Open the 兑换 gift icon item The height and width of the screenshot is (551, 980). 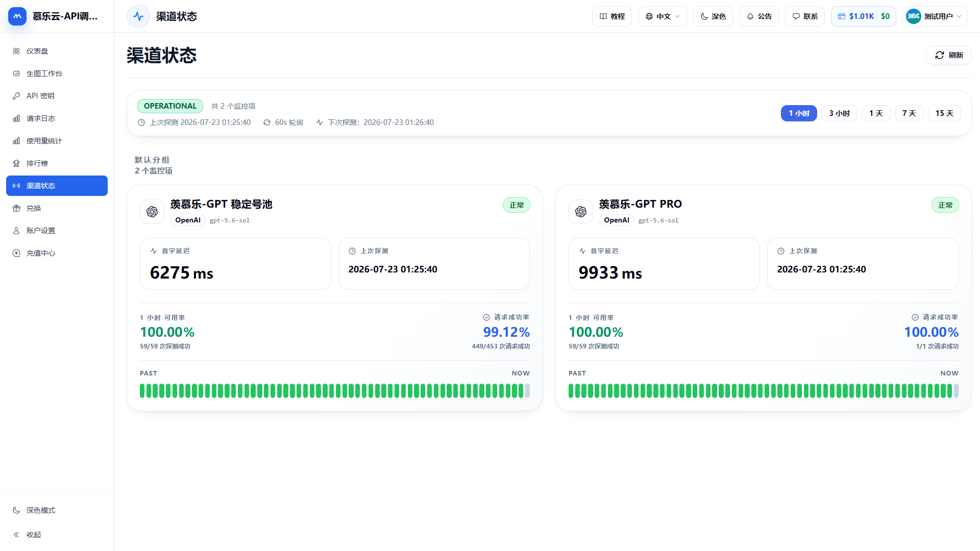coord(57,208)
